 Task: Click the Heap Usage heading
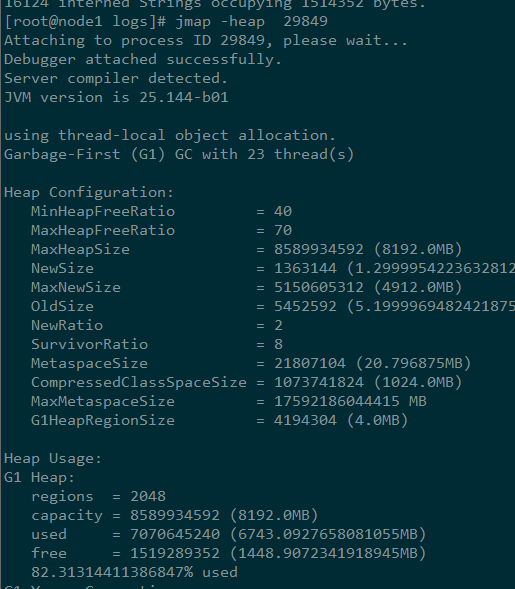[x=53, y=459]
